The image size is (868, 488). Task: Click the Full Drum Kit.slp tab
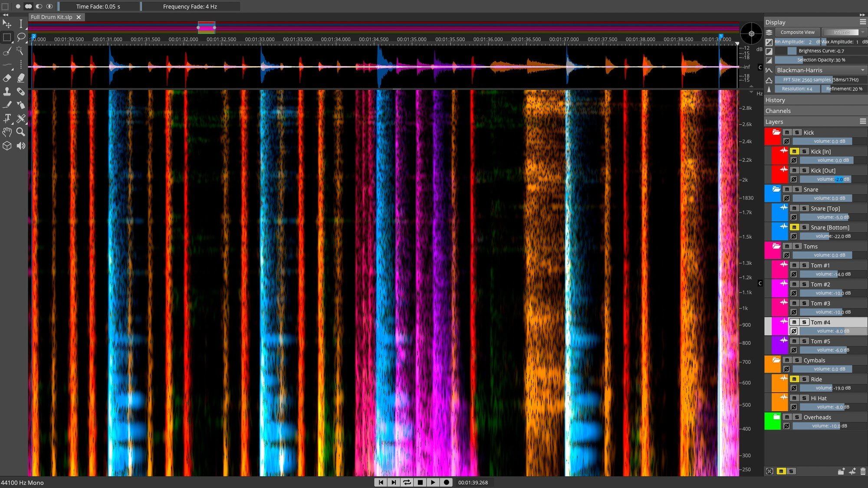point(52,17)
